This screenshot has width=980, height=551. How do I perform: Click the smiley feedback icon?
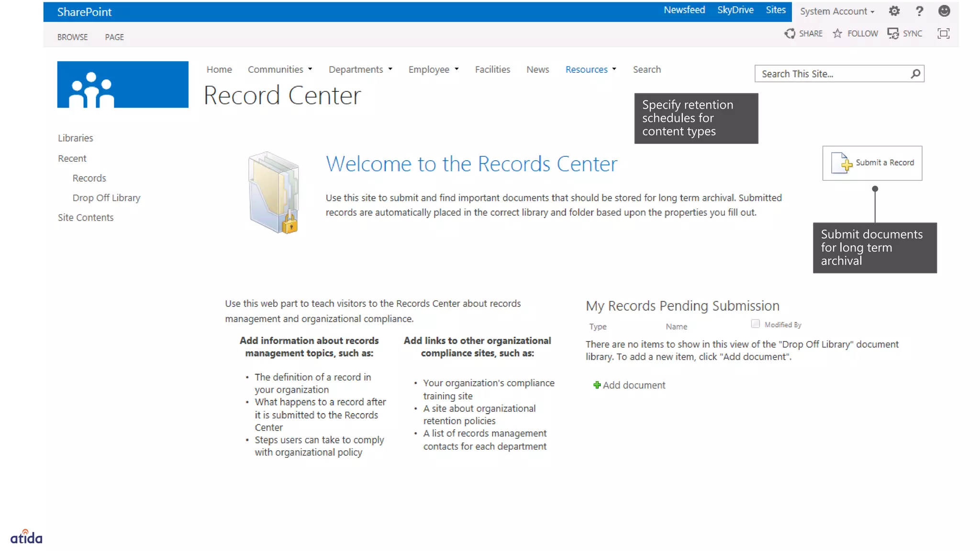tap(944, 11)
